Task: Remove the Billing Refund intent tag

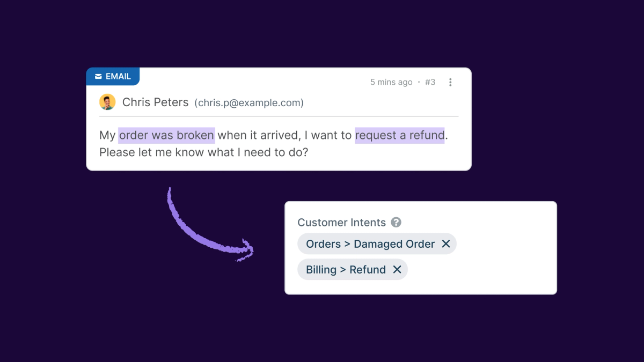Action: [397, 270]
